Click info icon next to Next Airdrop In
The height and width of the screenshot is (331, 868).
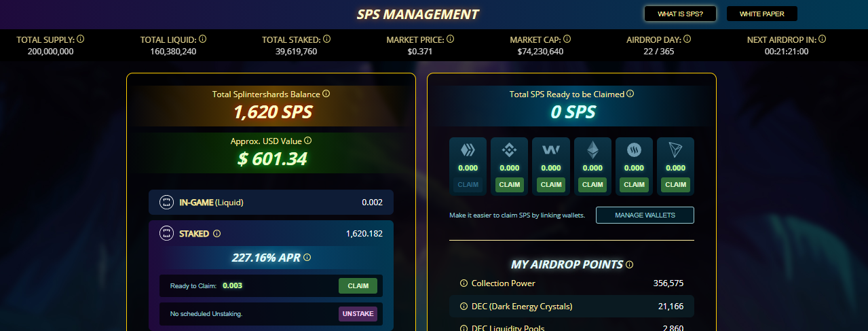pos(823,39)
